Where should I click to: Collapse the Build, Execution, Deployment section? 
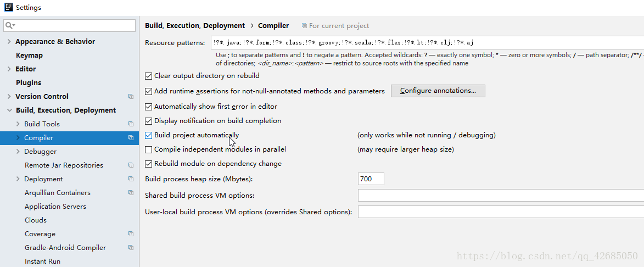(x=9, y=110)
